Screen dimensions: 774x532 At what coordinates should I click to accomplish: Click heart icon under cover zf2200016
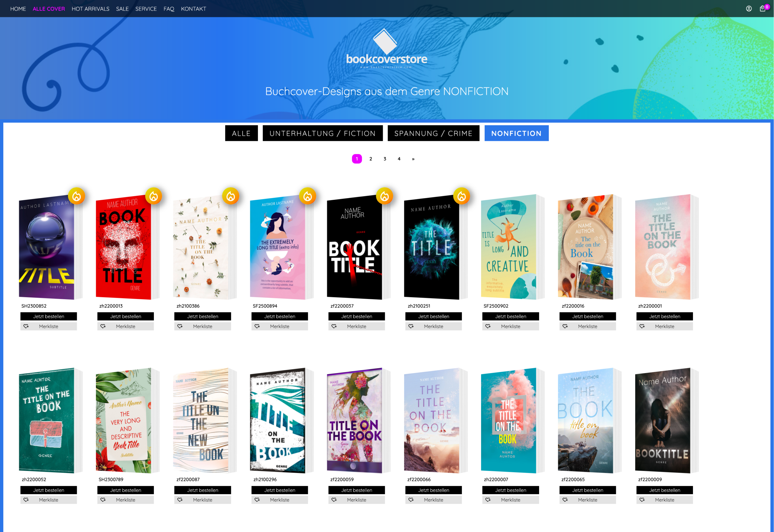(x=565, y=326)
